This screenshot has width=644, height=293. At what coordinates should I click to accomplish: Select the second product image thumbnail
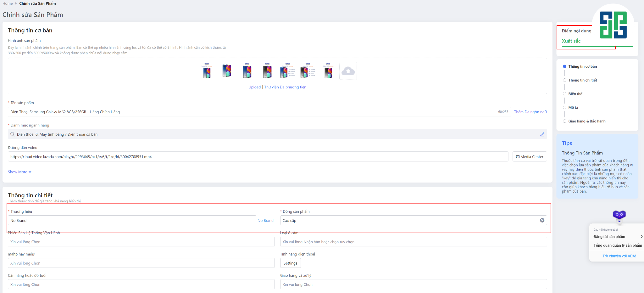227,71
